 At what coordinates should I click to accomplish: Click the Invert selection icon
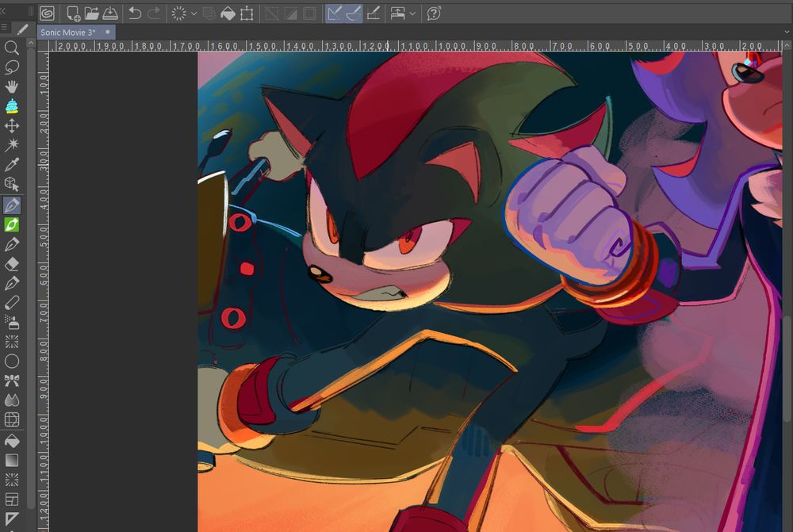291,13
